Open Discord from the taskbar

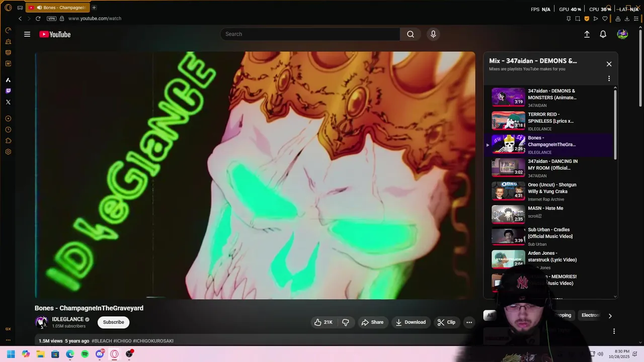click(x=100, y=354)
